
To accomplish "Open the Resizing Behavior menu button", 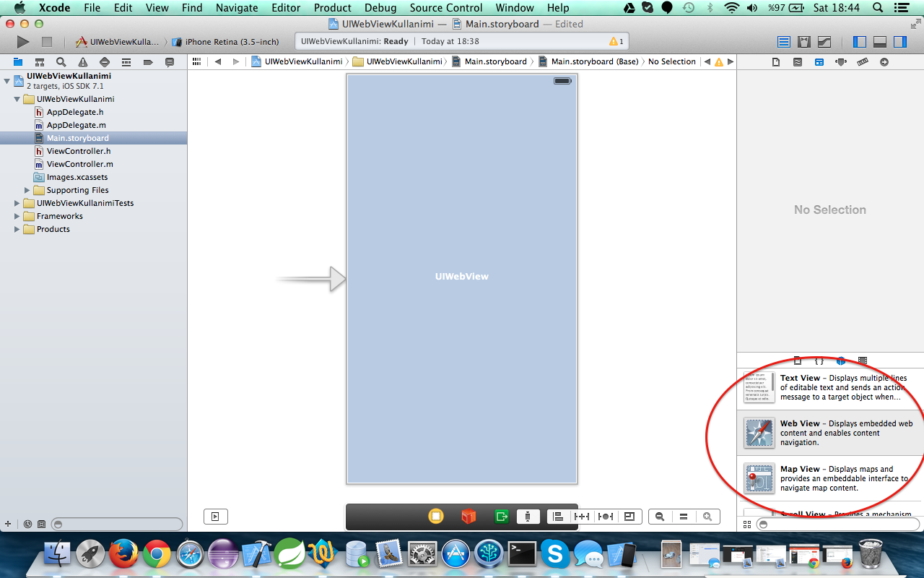I will tap(629, 517).
